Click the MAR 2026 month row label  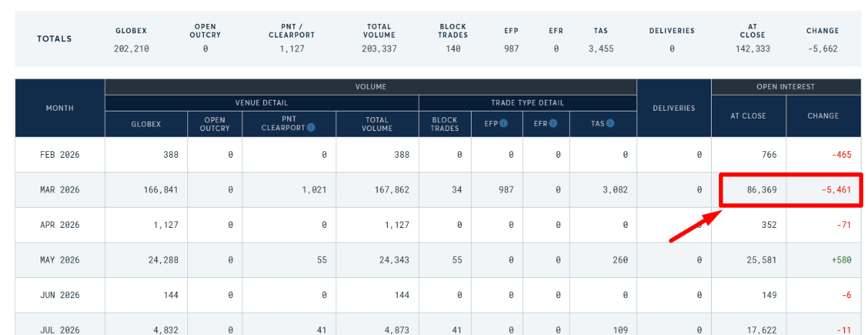coord(60,190)
